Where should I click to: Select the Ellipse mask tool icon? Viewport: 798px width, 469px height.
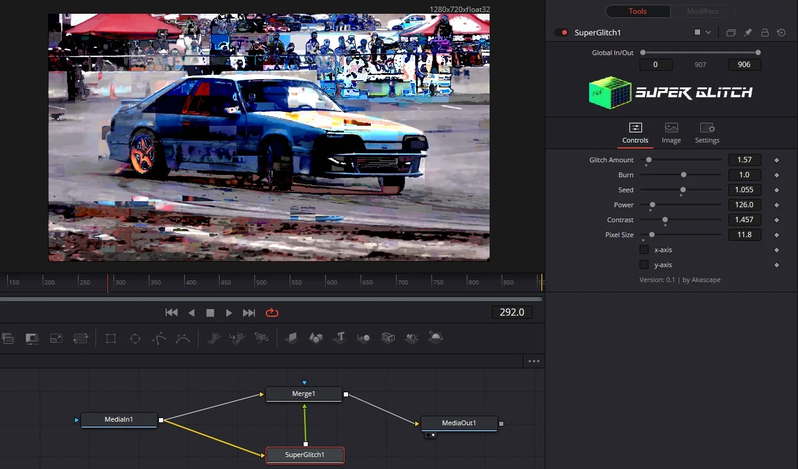point(135,339)
